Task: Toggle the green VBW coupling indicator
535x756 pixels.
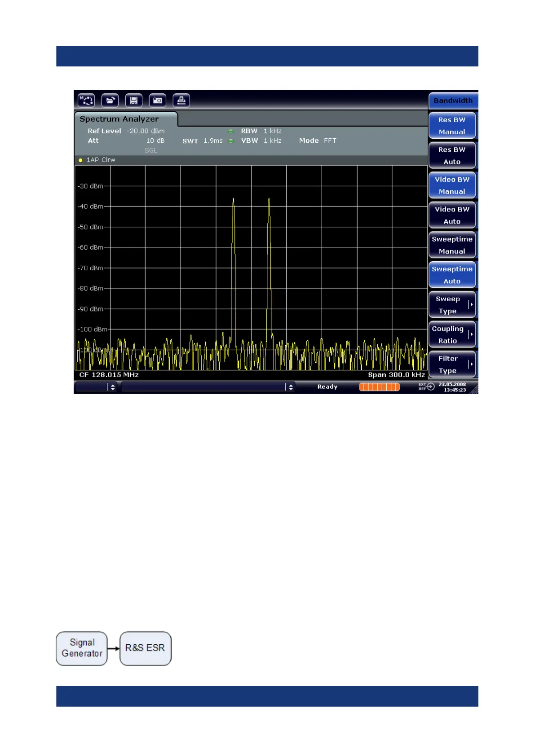Action: coord(231,141)
